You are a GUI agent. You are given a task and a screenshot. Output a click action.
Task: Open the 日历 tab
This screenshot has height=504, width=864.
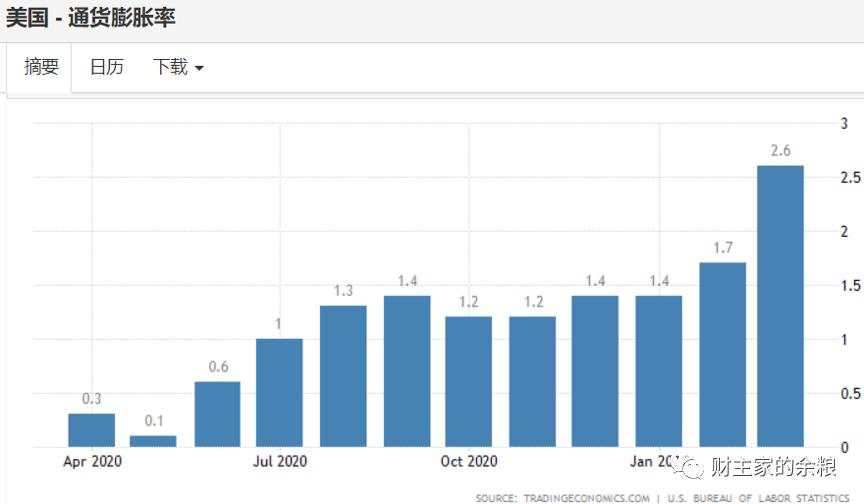[x=106, y=67]
